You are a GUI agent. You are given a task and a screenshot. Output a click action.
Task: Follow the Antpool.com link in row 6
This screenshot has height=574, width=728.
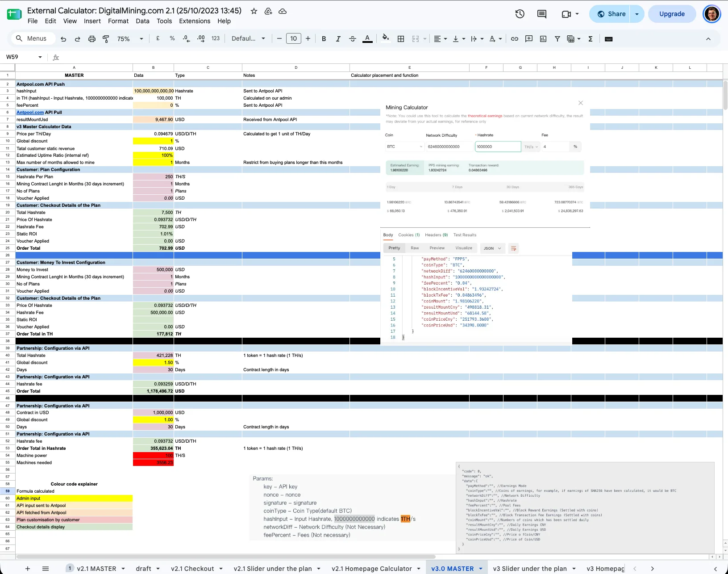click(30, 112)
